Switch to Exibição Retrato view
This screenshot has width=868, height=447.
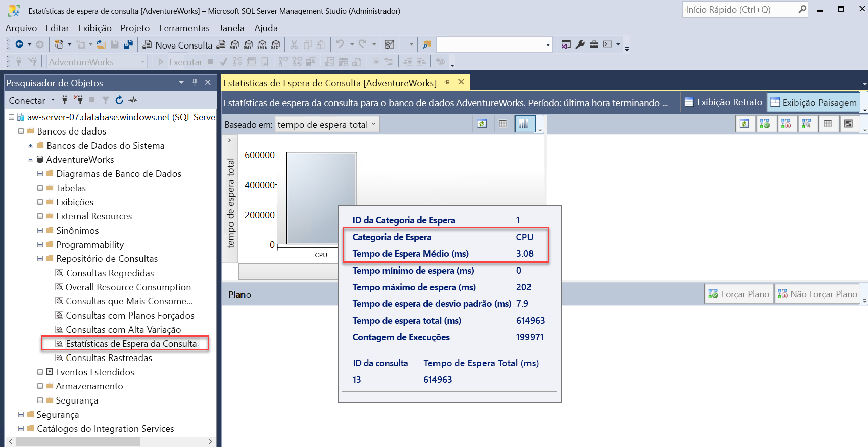click(x=723, y=102)
